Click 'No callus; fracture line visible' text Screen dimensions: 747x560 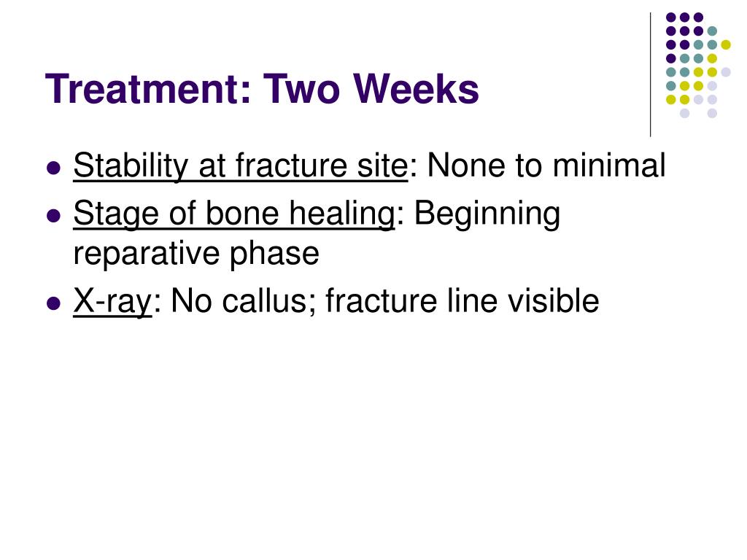384,301
